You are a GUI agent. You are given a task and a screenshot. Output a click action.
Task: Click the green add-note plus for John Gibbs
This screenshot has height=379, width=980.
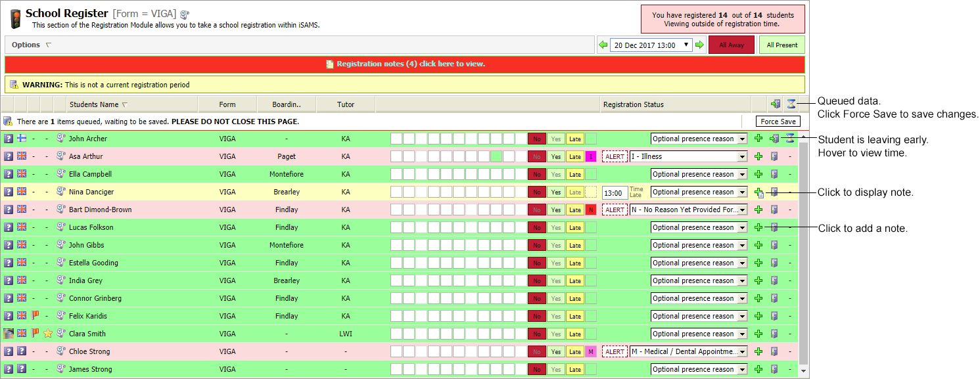point(758,245)
